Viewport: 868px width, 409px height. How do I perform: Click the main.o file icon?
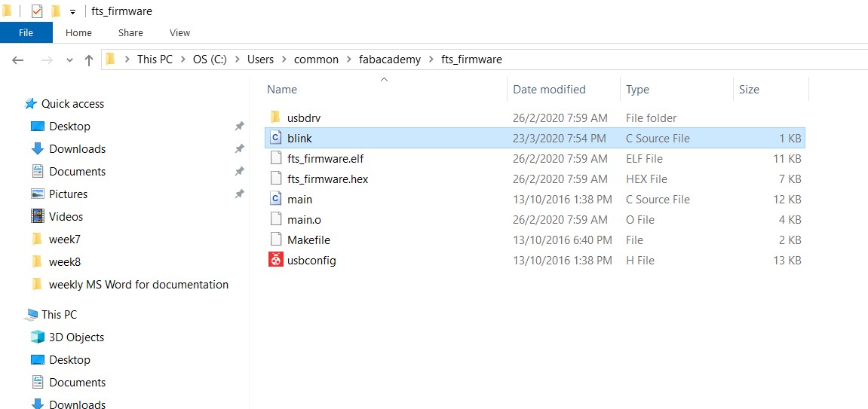[x=276, y=219]
